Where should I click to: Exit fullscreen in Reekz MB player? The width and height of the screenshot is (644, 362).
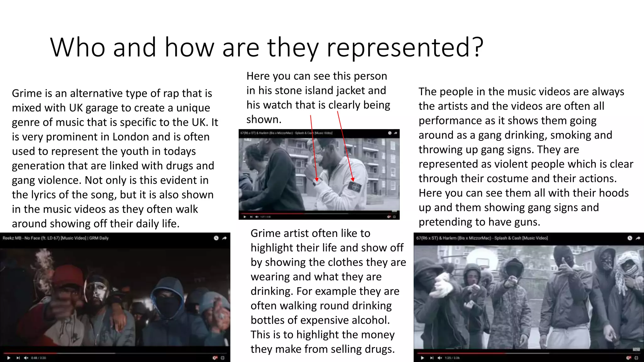pyautogui.click(x=223, y=358)
